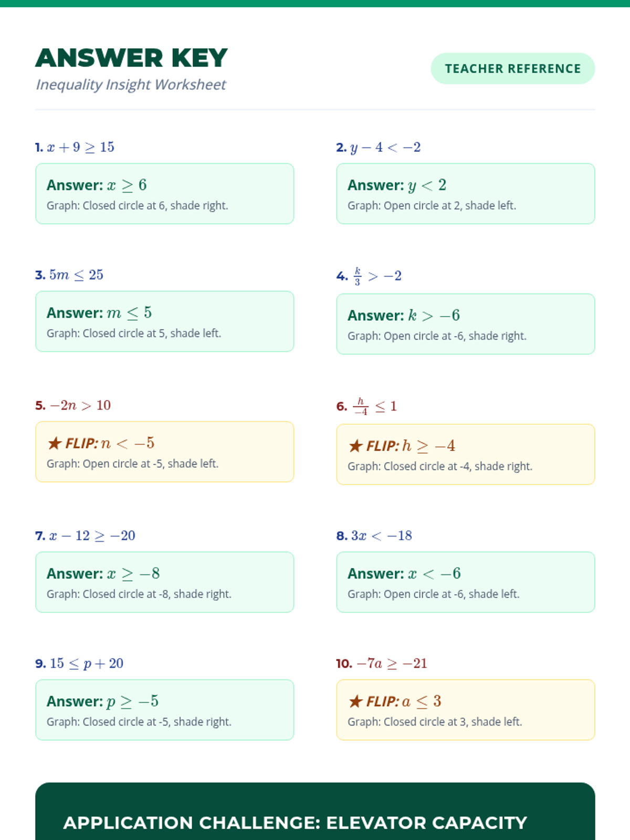Click graph note 'Open circle at 2, shade left'
Screen dimensions: 630x840
(432, 206)
